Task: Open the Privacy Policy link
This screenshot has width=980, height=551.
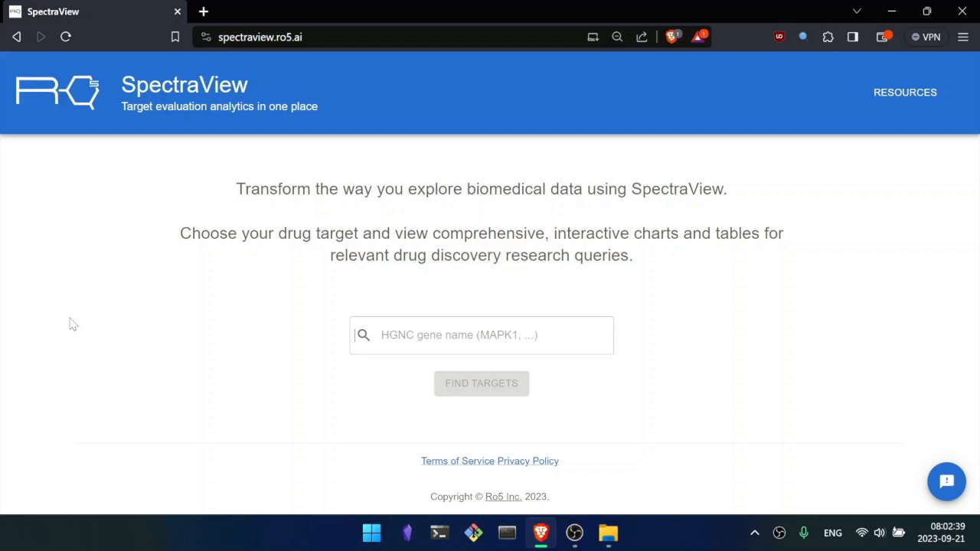Action: click(x=528, y=461)
